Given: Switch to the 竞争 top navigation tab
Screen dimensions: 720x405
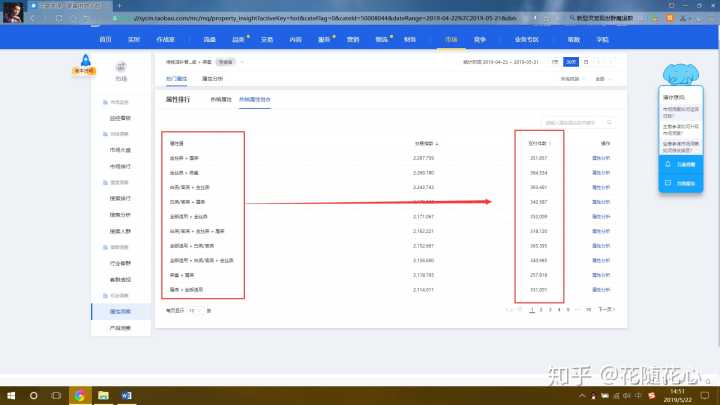Looking at the screenshot, I should [480, 37].
